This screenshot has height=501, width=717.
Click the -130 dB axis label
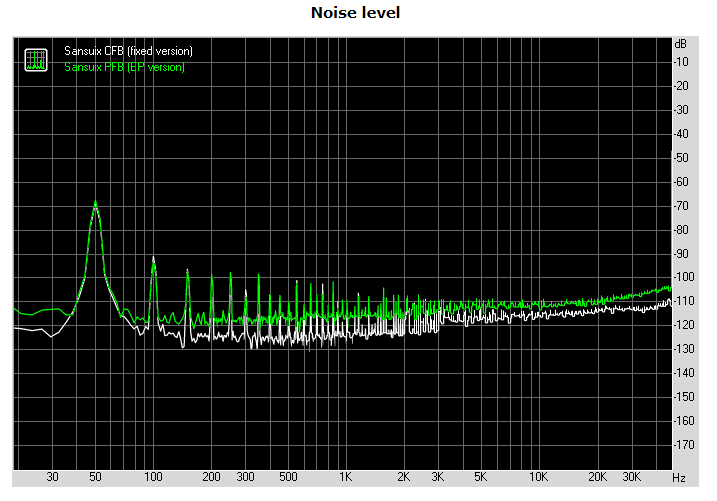[685, 349]
